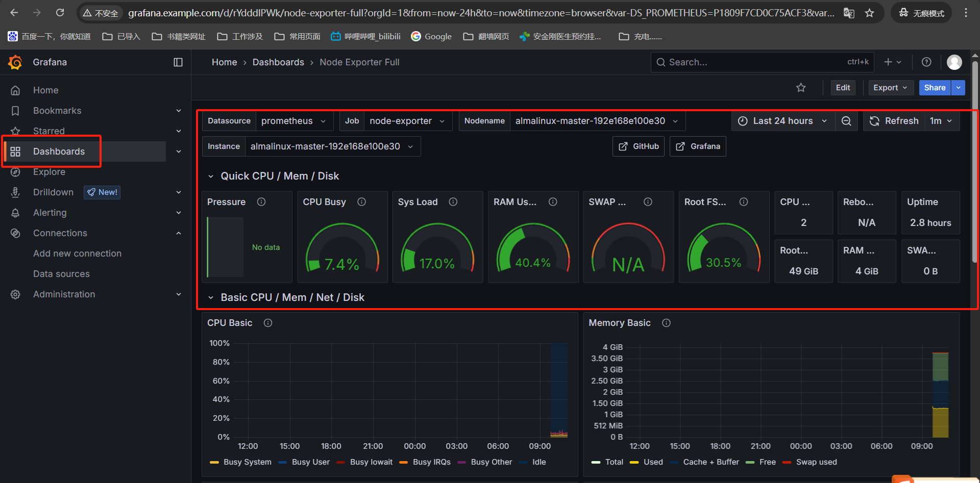
Task: Open the Job node-exporter dropdown
Action: click(408, 121)
